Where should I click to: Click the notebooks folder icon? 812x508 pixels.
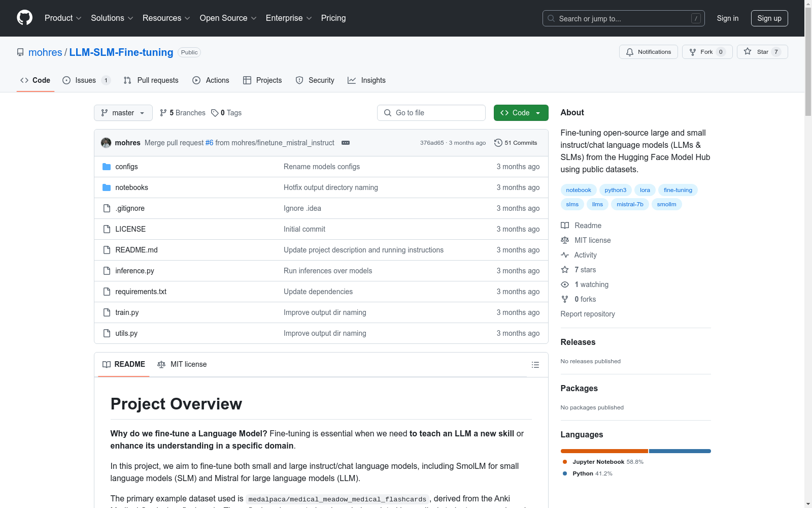coord(107,187)
